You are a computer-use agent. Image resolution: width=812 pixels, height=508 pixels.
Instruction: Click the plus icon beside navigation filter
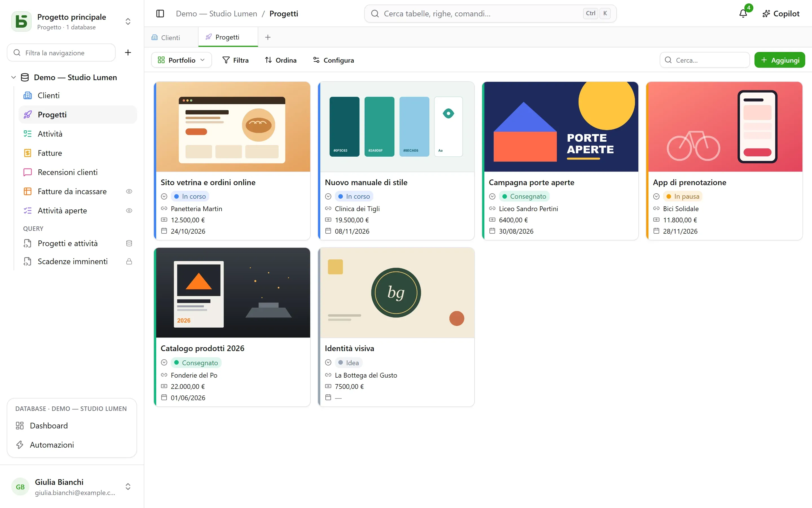pyautogui.click(x=128, y=52)
